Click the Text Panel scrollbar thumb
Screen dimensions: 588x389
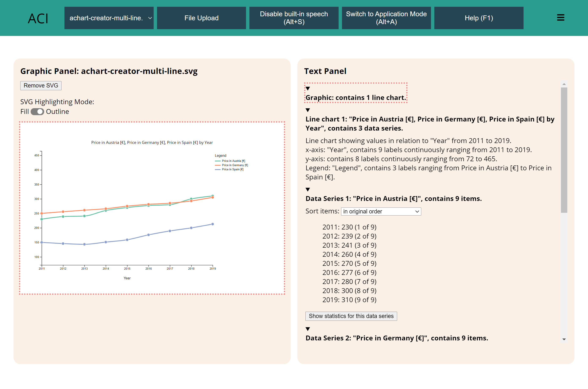564,150
